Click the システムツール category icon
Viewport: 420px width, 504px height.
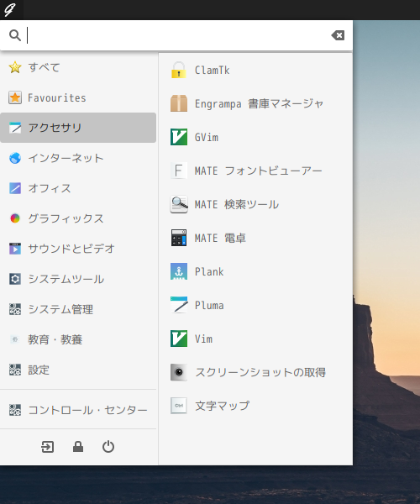tap(15, 279)
